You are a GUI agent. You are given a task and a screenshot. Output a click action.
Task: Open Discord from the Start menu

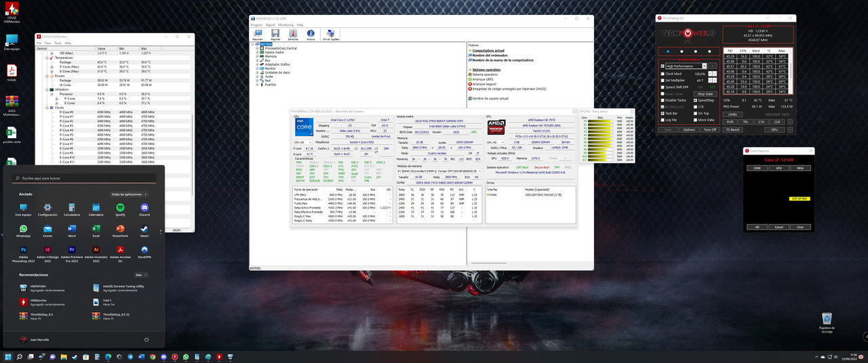coord(144,209)
